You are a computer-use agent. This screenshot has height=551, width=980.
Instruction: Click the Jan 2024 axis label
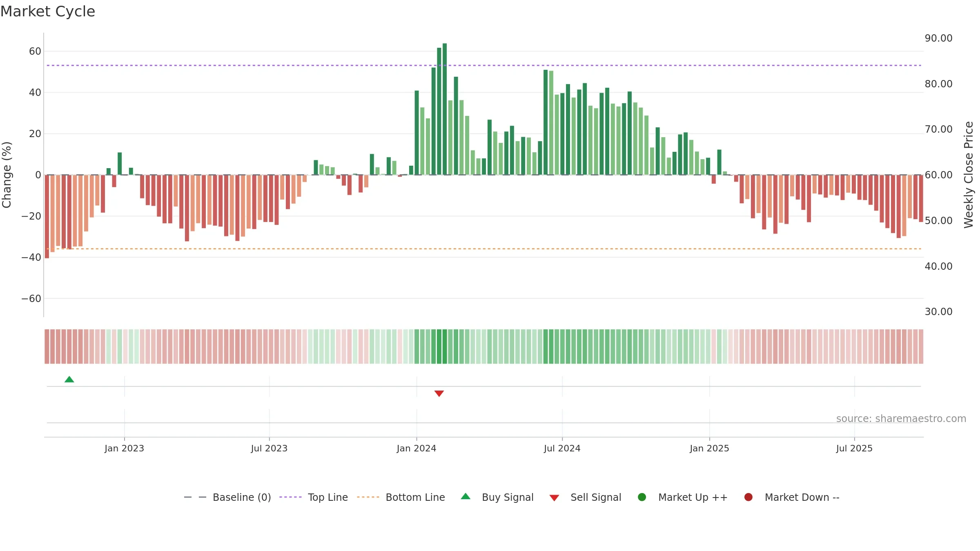[416, 449]
